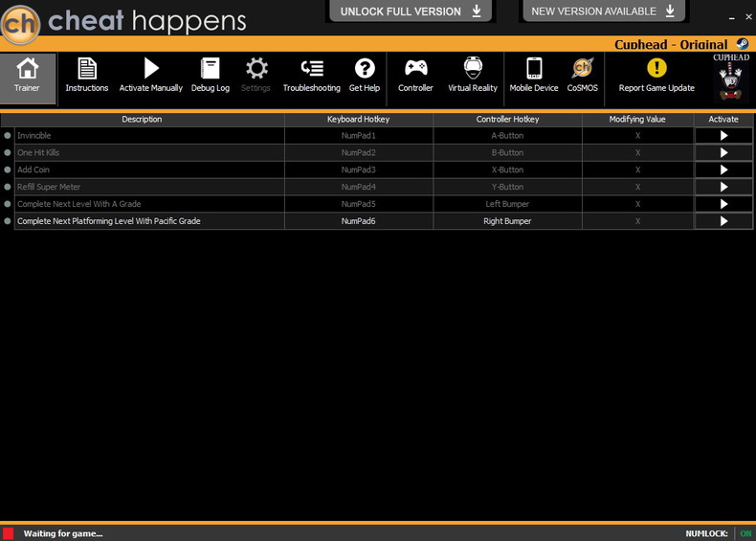756x541 pixels.
Task: Open the Troubleshooting tool
Action: coord(311,76)
